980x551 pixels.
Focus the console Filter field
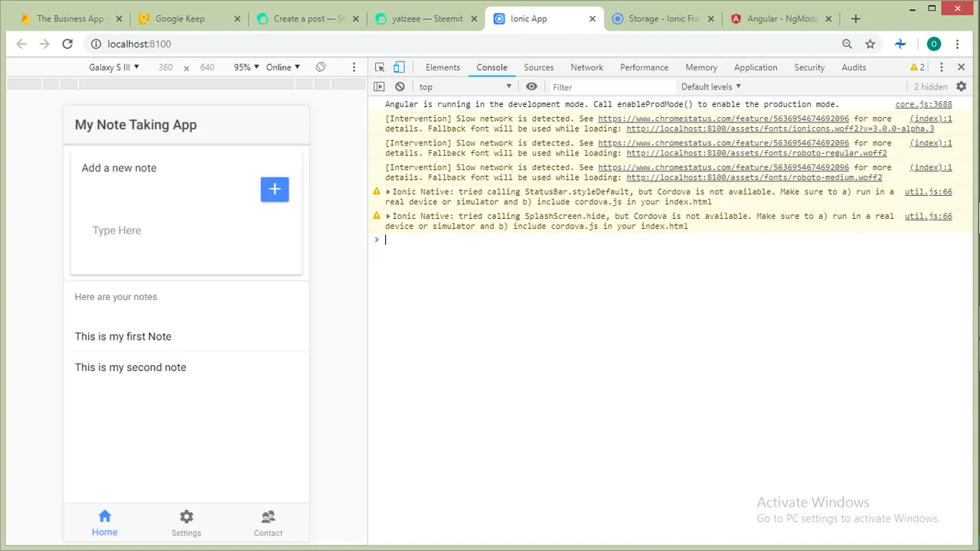(x=612, y=87)
